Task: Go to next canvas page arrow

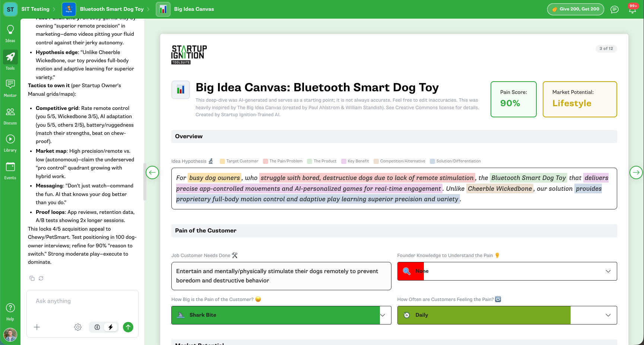Action: [636, 172]
